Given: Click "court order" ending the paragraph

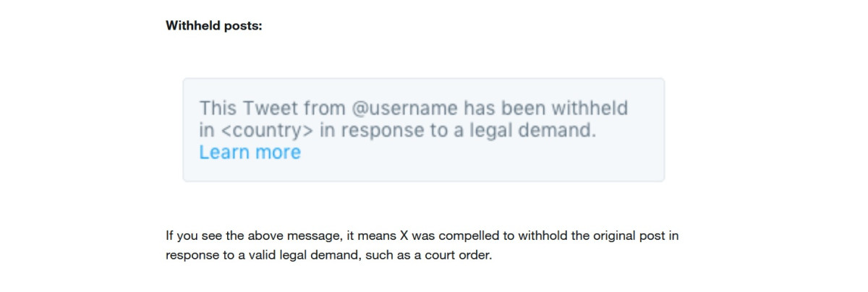Looking at the screenshot, I should coord(459,255).
